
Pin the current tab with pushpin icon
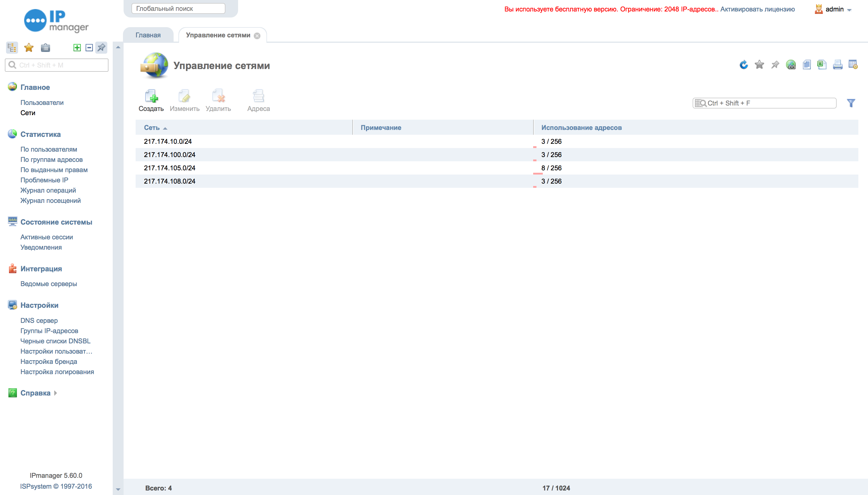[775, 65]
